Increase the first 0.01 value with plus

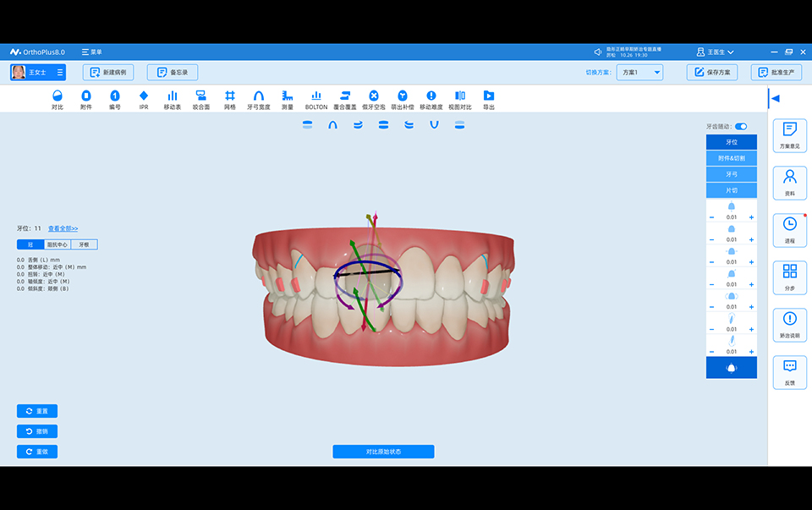pyautogui.click(x=751, y=217)
